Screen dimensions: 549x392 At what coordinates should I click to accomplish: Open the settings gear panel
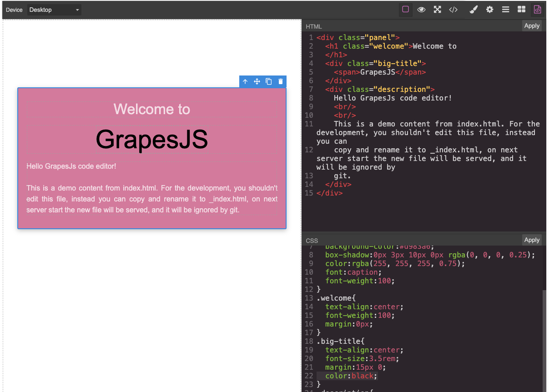click(x=490, y=10)
